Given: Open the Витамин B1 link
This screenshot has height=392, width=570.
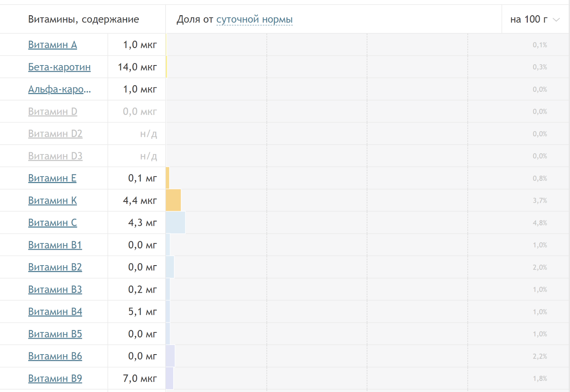Looking at the screenshot, I should click(55, 245).
